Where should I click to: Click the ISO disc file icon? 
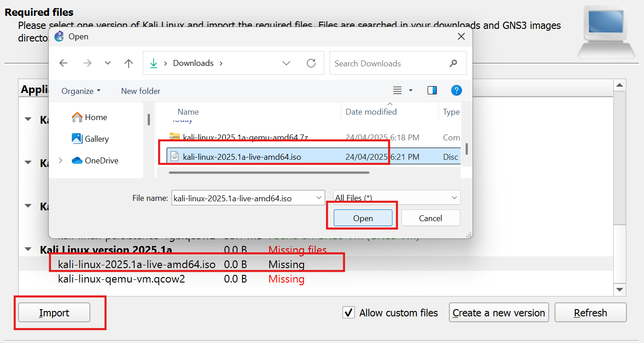pyautogui.click(x=174, y=157)
